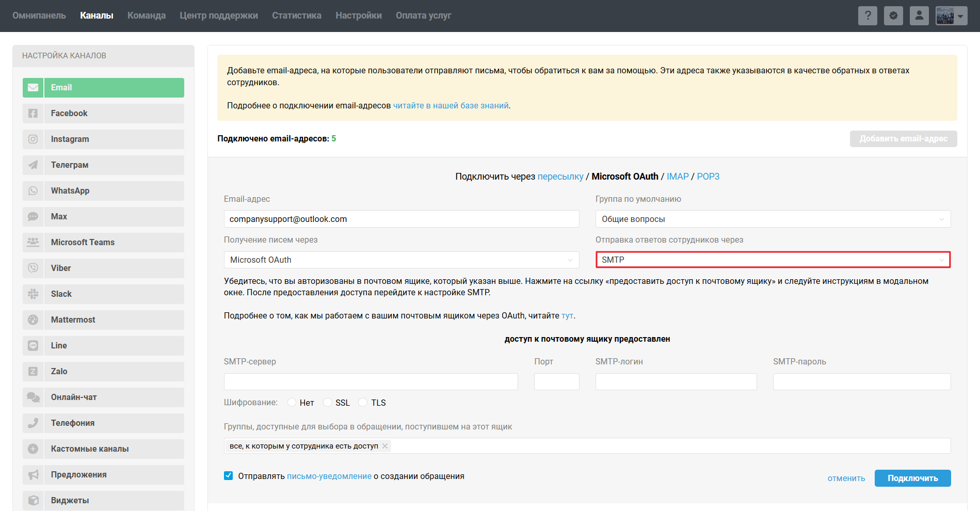Open the Slack channel icon

click(x=33, y=294)
